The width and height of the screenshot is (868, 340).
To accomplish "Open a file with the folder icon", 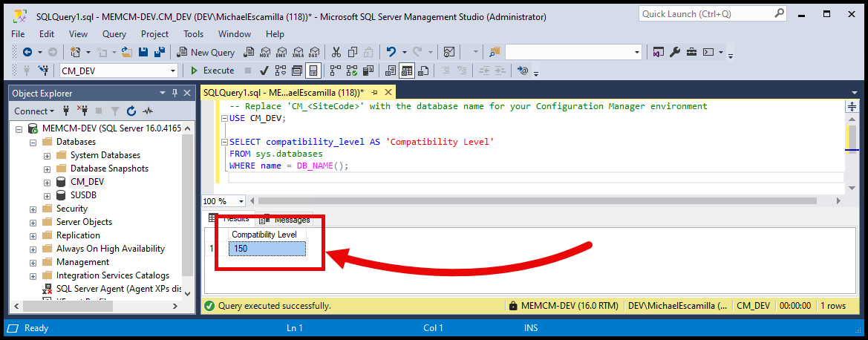I will click(x=127, y=52).
